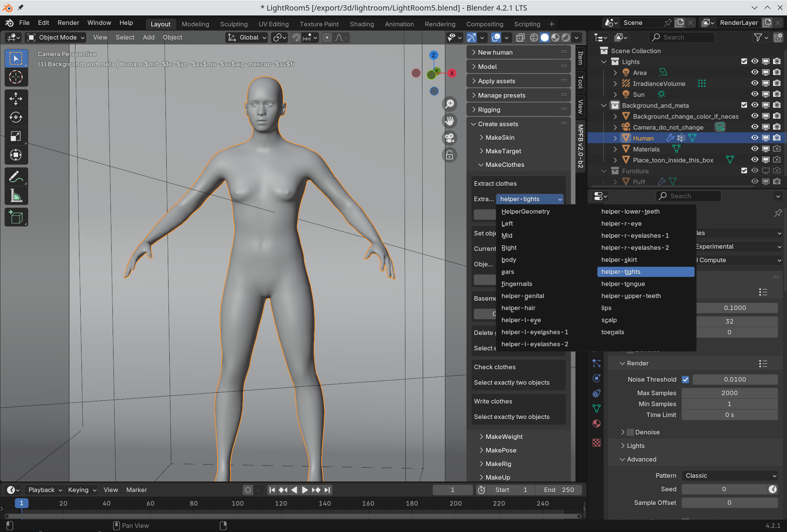The image size is (787, 532).
Task: Uncheck the Lights collection checkbox
Action: (744, 61)
